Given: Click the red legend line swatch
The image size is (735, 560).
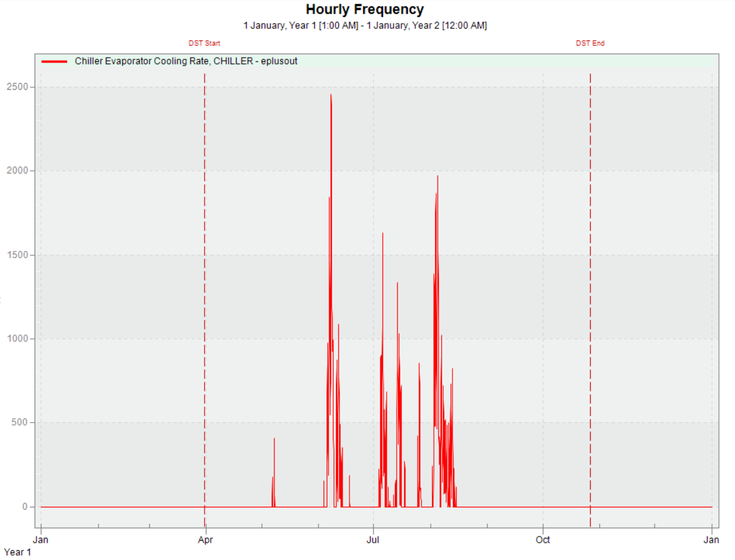Looking at the screenshot, I should point(55,61).
